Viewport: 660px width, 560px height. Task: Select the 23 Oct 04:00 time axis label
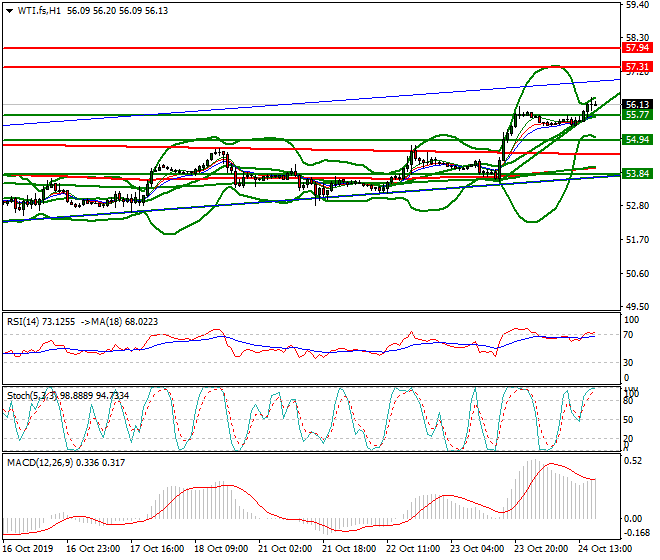(x=477, y=549)
